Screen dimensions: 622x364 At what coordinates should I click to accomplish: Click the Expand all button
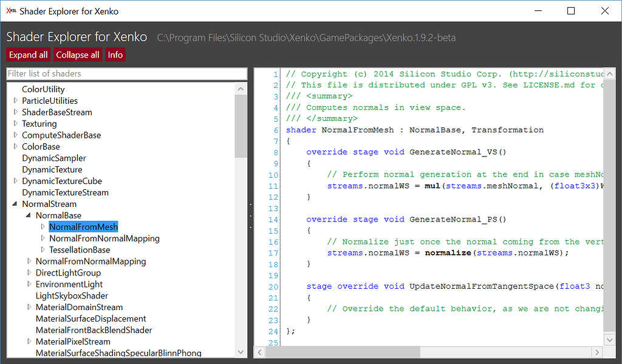pyautogui.click(x=28, y=54)
